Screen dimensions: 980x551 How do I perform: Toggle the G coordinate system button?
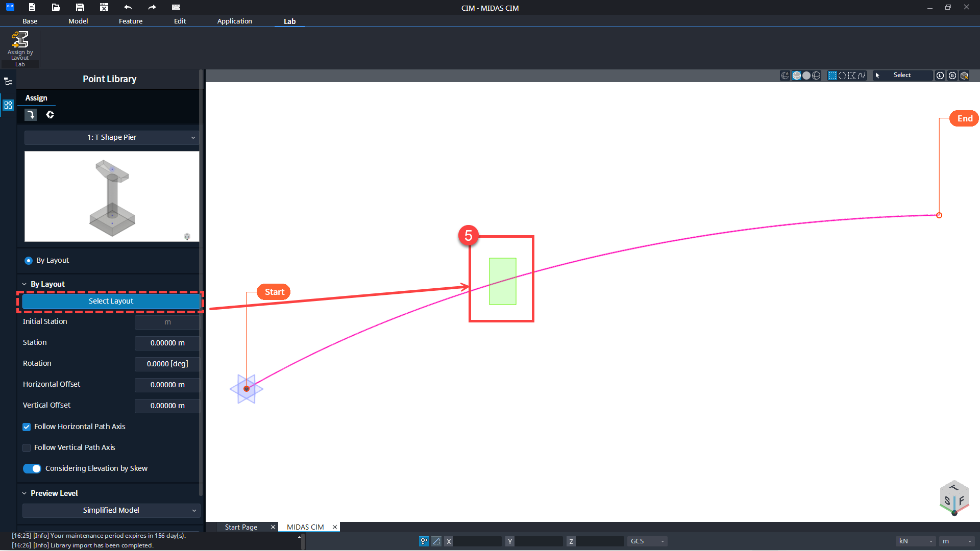click(x=952, y=76)
